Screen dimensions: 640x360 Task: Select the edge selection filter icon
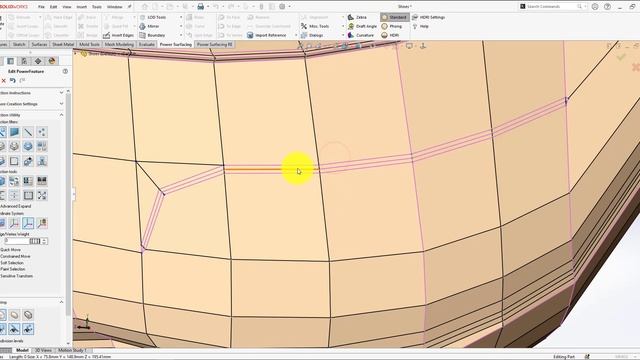[x=28, y=132]
